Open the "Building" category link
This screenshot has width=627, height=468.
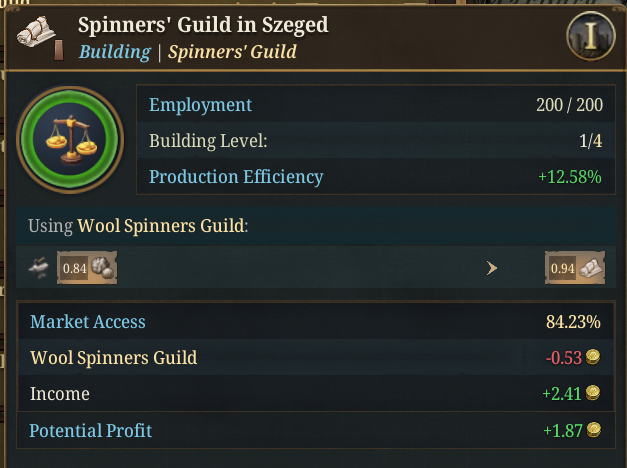pos(113,52)
